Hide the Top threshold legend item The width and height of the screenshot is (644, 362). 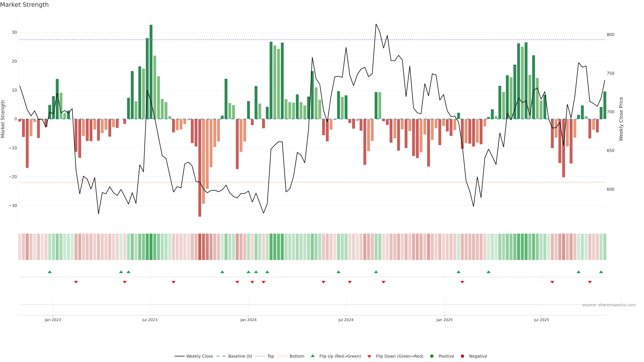click(270, 356)
